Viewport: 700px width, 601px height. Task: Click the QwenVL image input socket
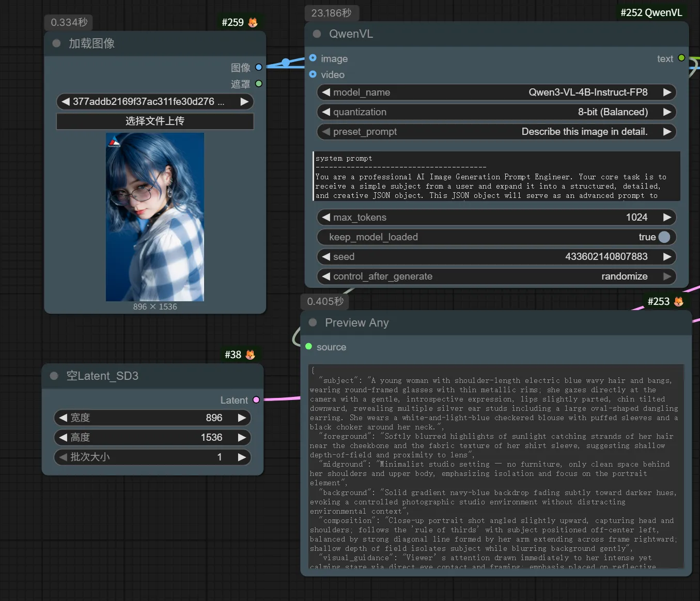click(x=313, y=58)
